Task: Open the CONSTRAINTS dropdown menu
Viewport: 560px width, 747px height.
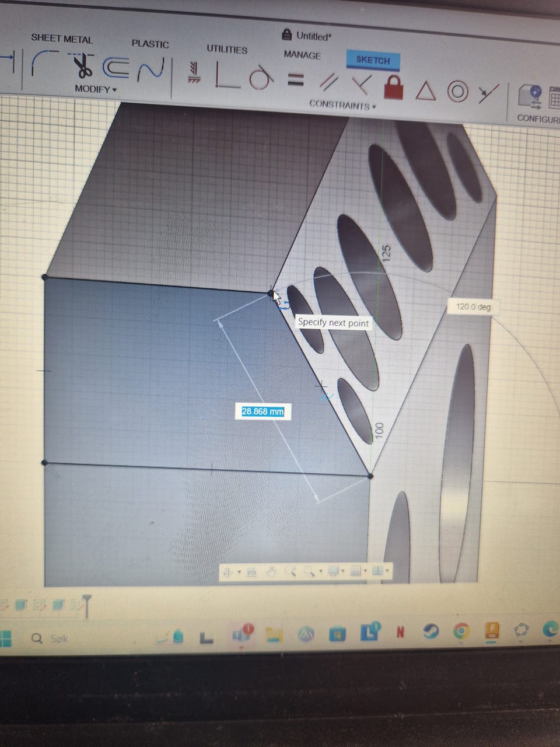Action: click(x=342, y=105)
